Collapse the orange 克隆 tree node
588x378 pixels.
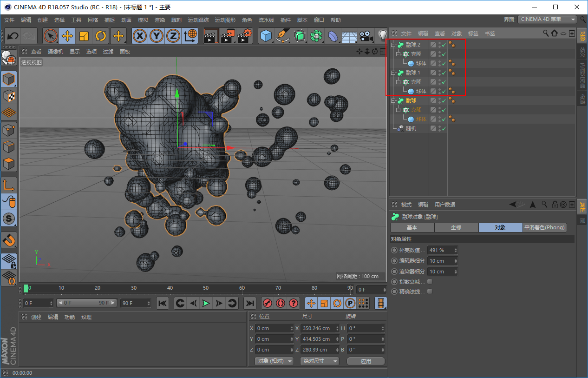[399, 110]
